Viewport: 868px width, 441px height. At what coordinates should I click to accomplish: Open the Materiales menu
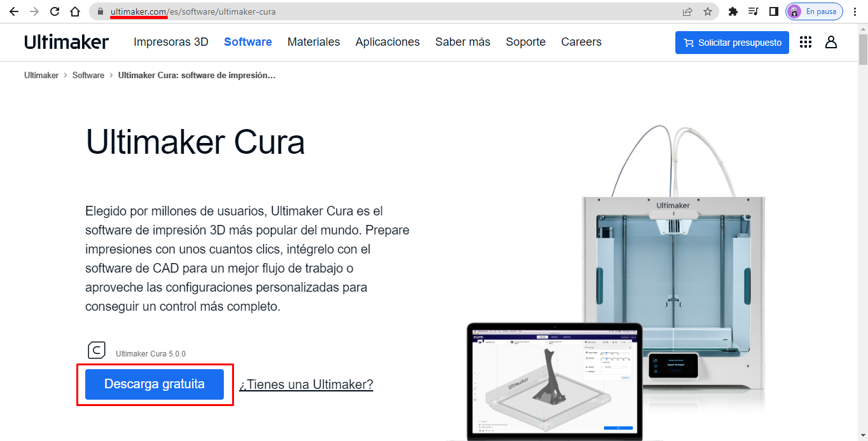[313, 42]
